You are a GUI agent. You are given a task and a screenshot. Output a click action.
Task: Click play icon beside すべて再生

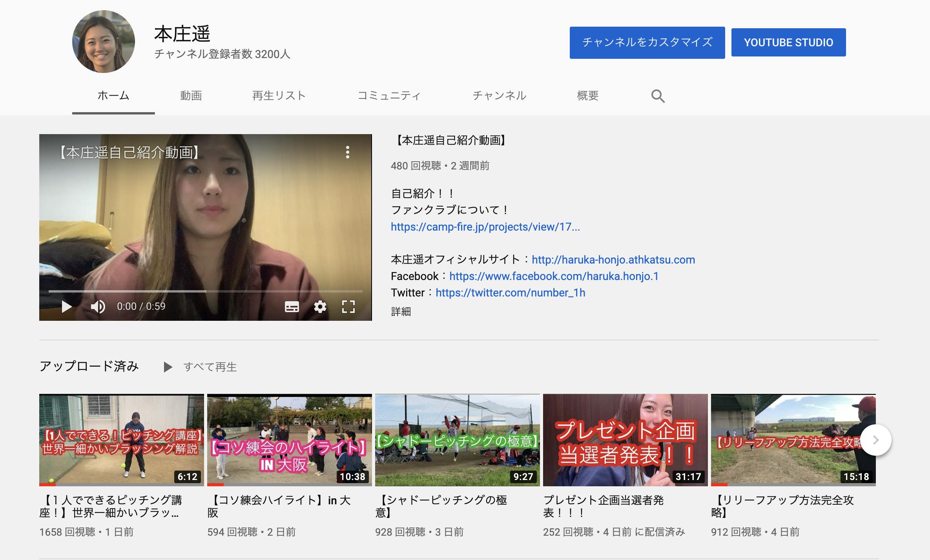point(168,367)
